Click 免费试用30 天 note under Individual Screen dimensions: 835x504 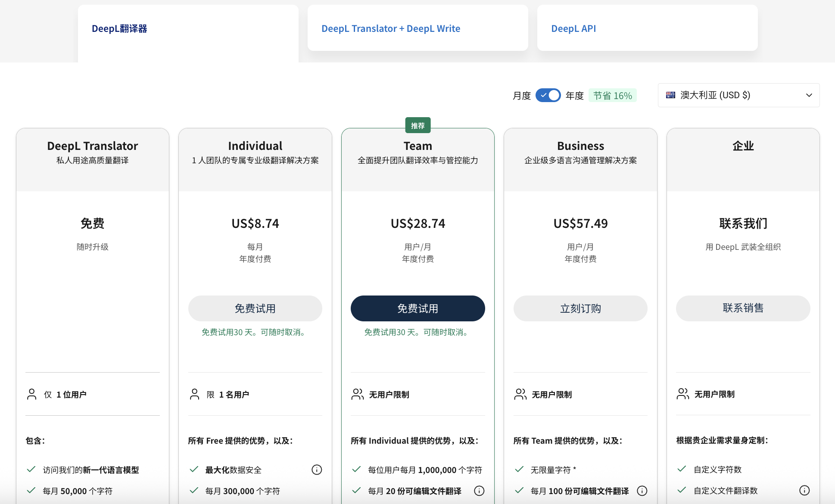255,332
